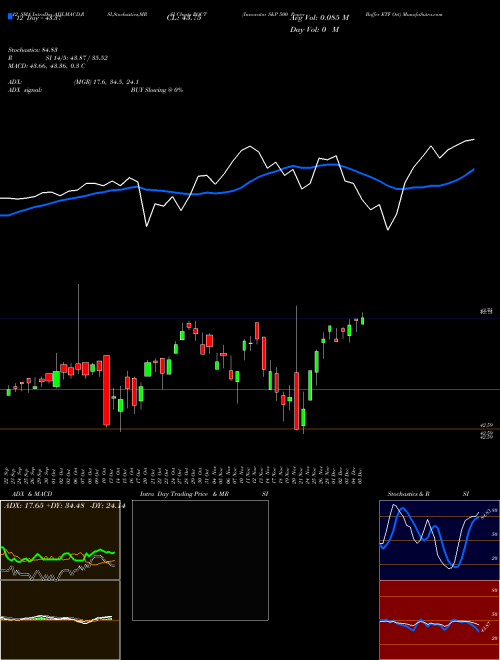Screen dimensions: 500x660
Task: Click the last green candle on the price chart
Action: [x=362, y=320]
